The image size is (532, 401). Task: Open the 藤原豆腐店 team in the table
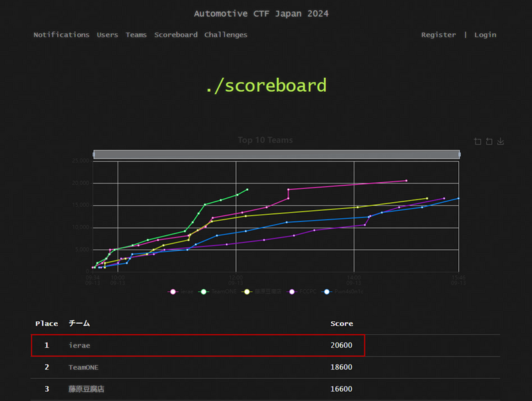pyautogui.click(x=86, y=389)
